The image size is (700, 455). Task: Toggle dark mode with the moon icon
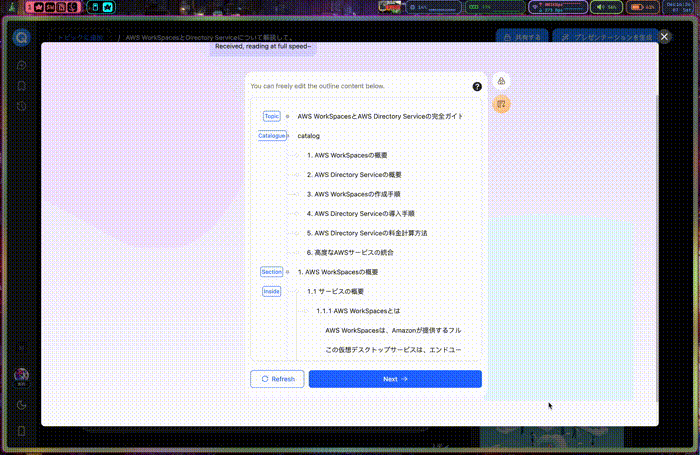point(21,405)
